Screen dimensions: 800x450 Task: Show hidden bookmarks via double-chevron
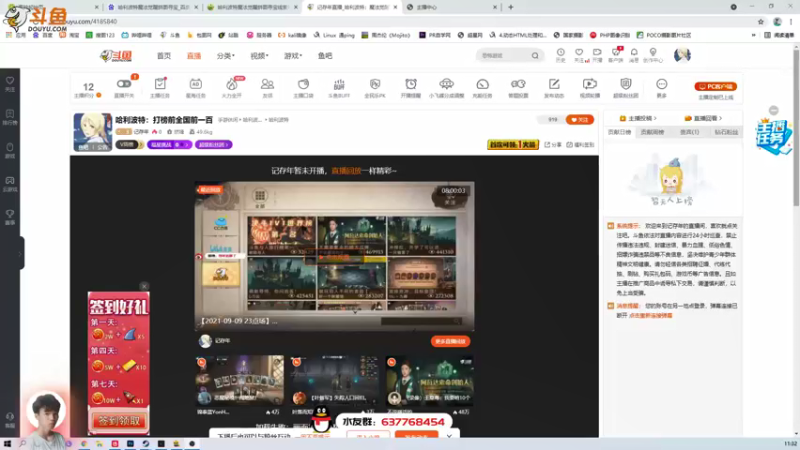click(754, 35)
